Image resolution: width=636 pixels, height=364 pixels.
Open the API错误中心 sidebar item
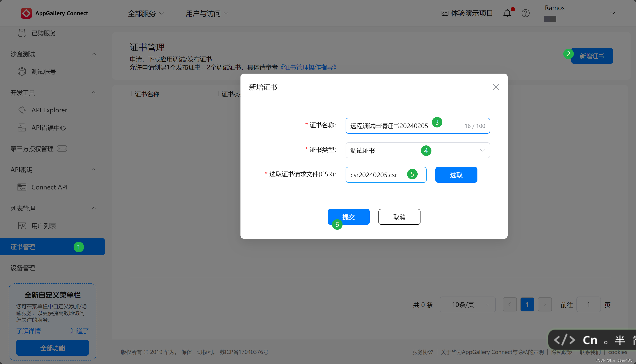point(48,127)
